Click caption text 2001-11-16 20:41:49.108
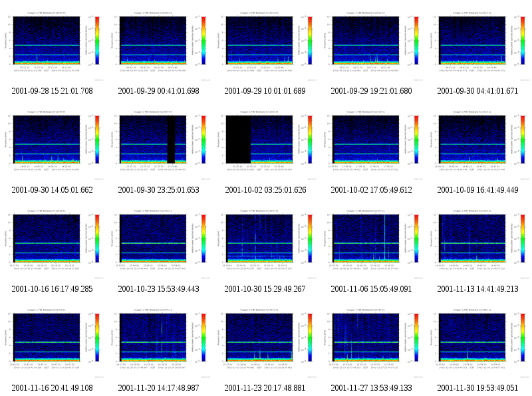 tap(53, 388)
